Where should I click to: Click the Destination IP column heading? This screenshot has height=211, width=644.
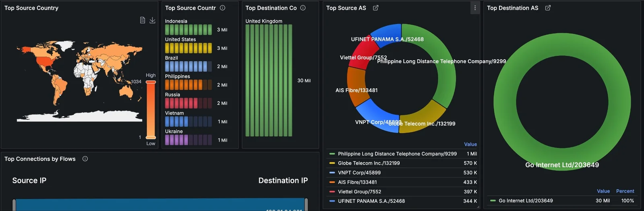tap(283, 180)
